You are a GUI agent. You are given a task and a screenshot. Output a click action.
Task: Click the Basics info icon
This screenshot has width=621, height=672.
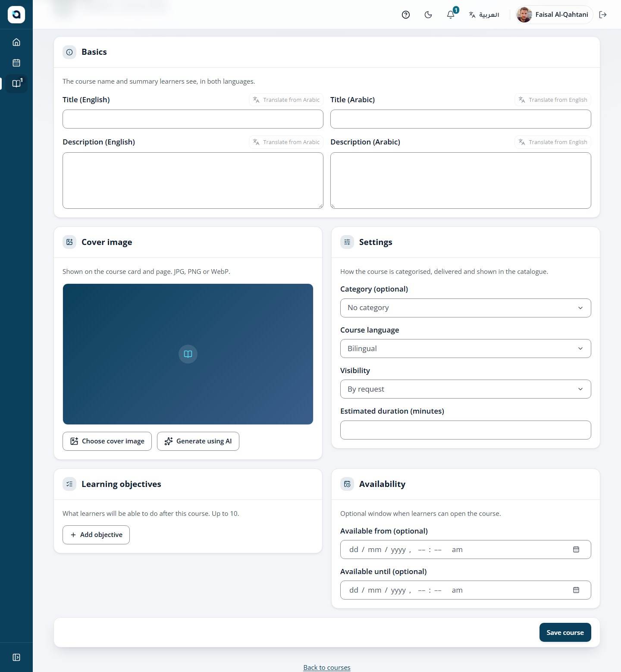click(x=69, y=52)
